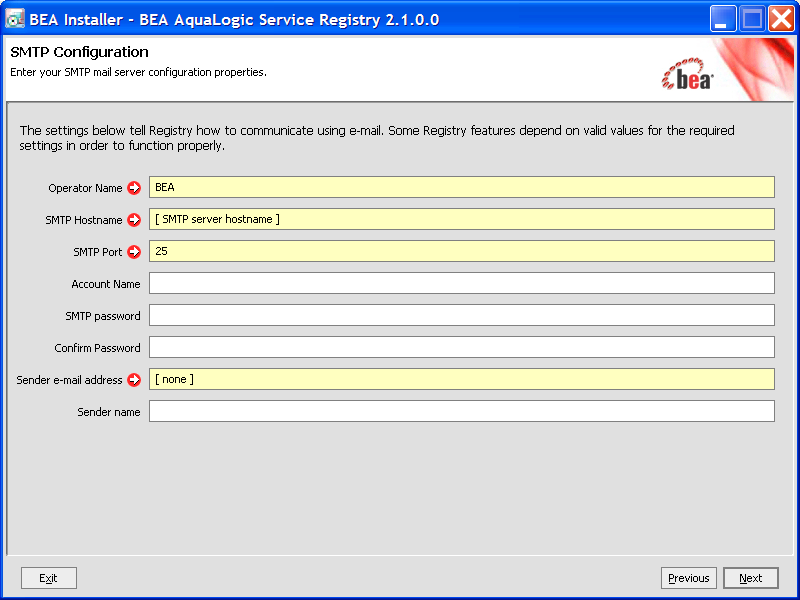800x600 pixels.
Task: Click the SMTP Configuration heading
Action: coord(80,52)
